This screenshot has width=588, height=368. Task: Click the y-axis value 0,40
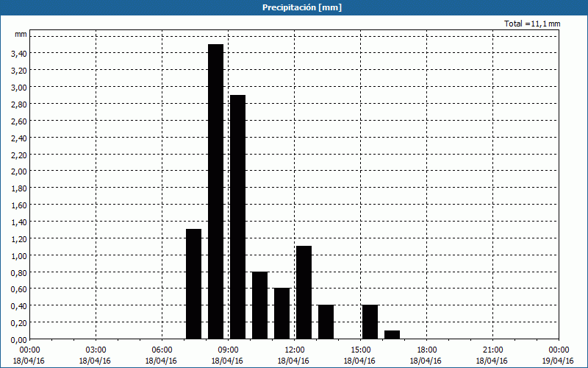(19, 306)
